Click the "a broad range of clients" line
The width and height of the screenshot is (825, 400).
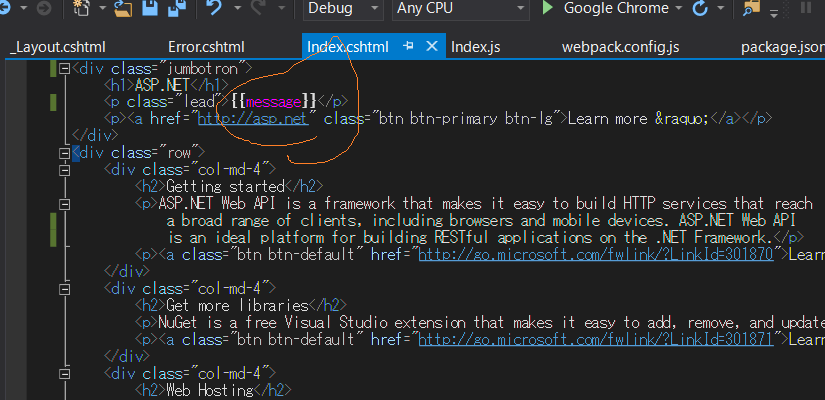[x=481, y=221]
